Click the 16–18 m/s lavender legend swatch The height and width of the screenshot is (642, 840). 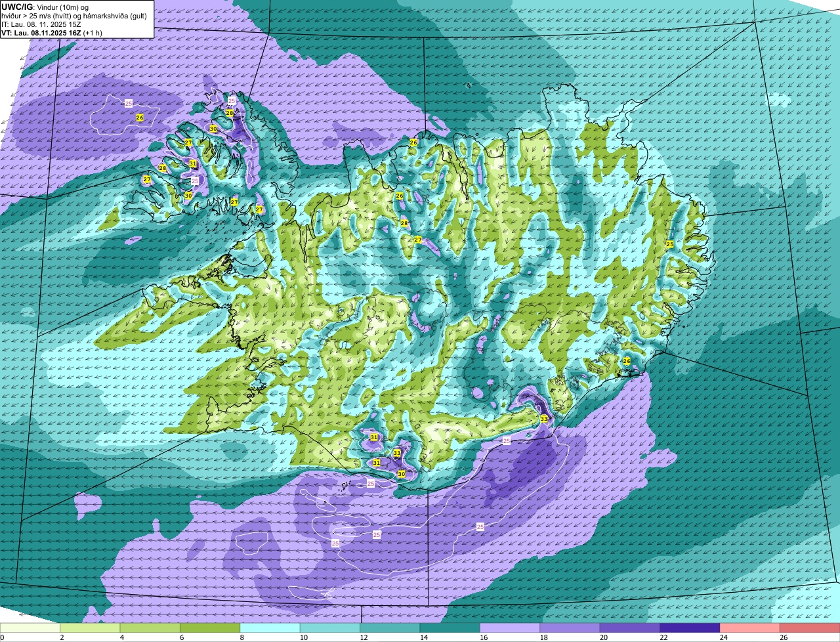click(x=510, y=628)
